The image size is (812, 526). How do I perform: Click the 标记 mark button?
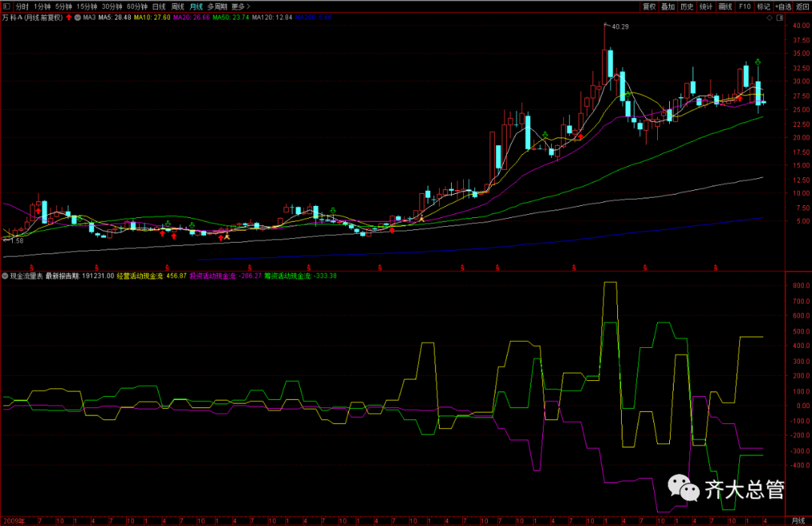(x=763, y=6)
